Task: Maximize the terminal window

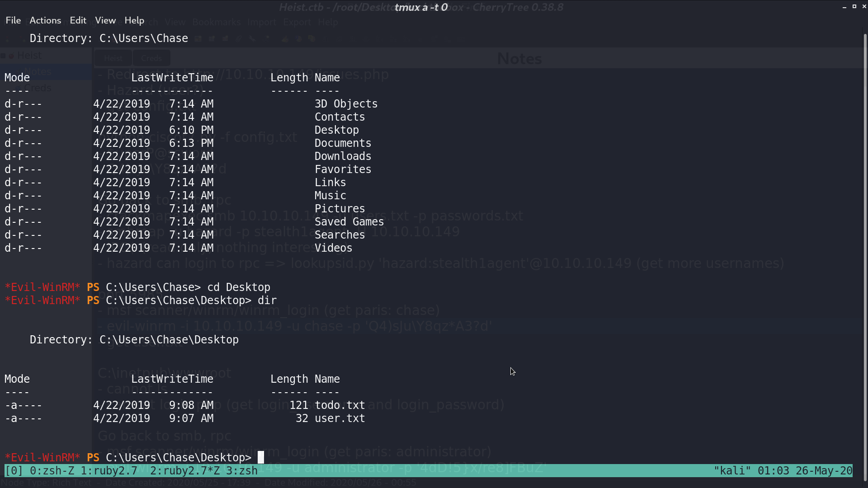Action: click(854, 6)
